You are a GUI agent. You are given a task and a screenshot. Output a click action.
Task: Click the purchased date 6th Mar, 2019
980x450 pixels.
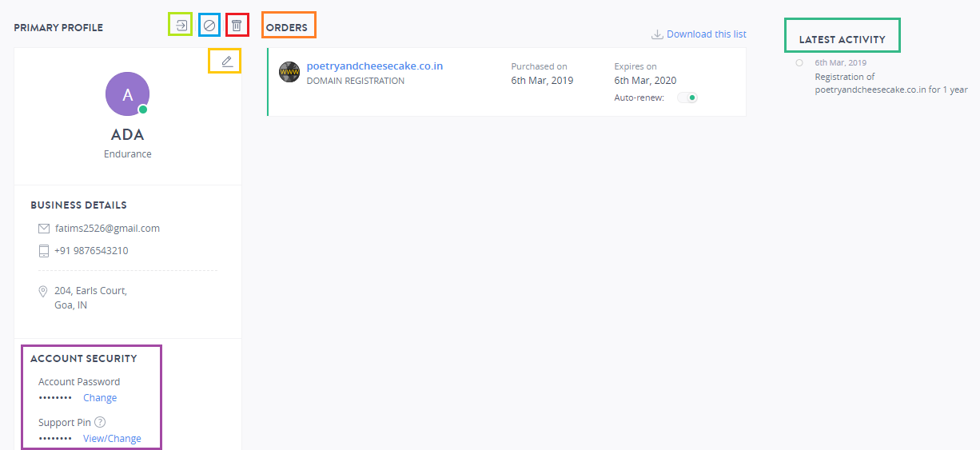pyautogui.click(x=542, y=81)
